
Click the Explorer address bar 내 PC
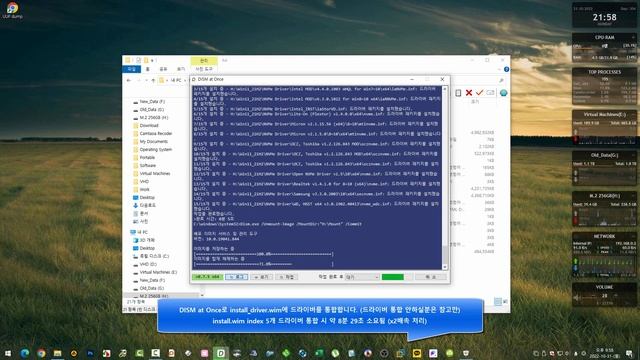[176, 80]
